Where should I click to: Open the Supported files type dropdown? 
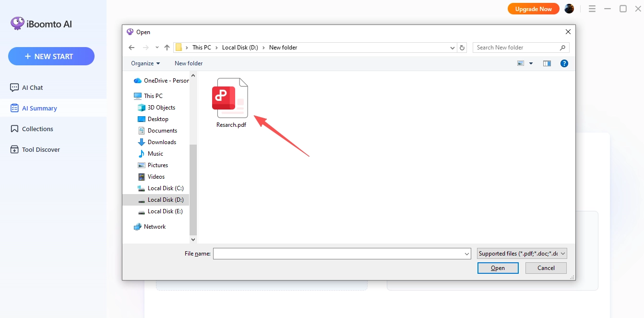522,254
